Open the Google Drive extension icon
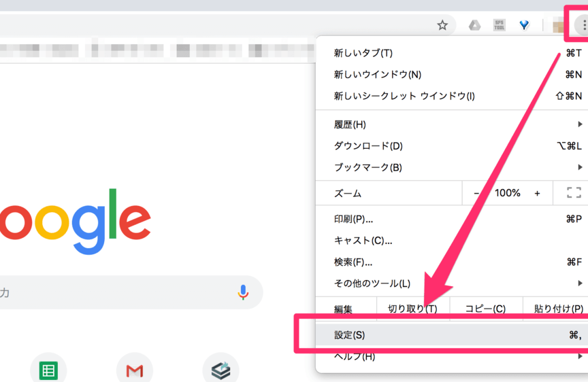The image size is (588, 382). 475,25
